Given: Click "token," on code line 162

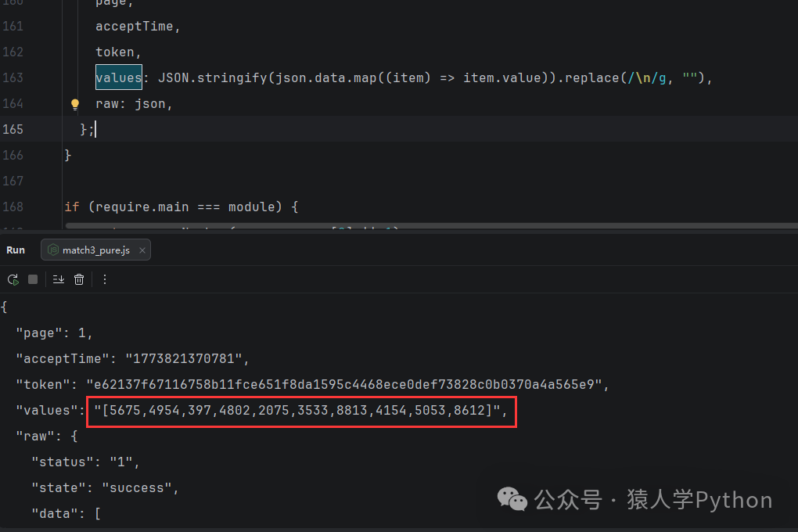Looking at the screenshot, I should coord(118,52).
